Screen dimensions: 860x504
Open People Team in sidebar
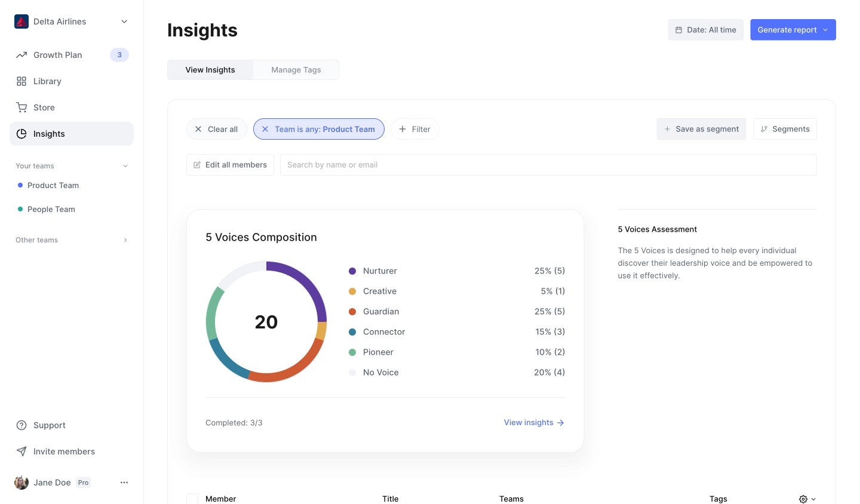[x=51, y=210]
